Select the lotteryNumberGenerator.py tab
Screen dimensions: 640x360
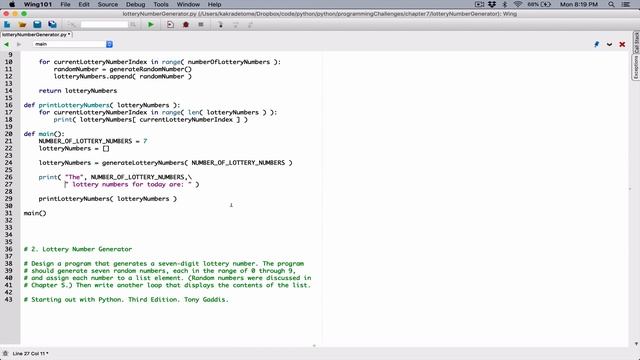[36, 35]
